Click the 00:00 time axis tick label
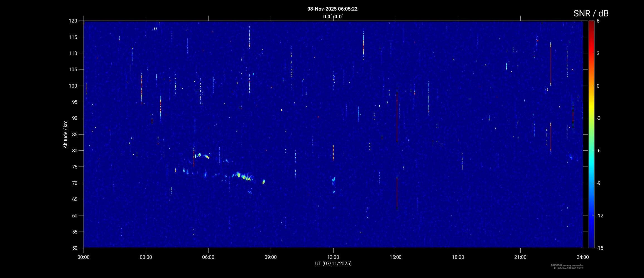Viewport: 644px width, 278px height. (84, 257)
